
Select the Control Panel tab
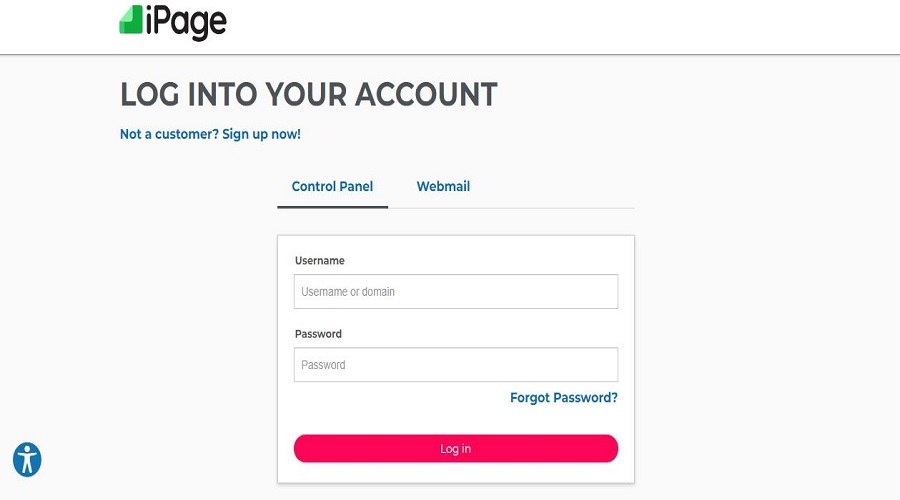coord(332,187)
